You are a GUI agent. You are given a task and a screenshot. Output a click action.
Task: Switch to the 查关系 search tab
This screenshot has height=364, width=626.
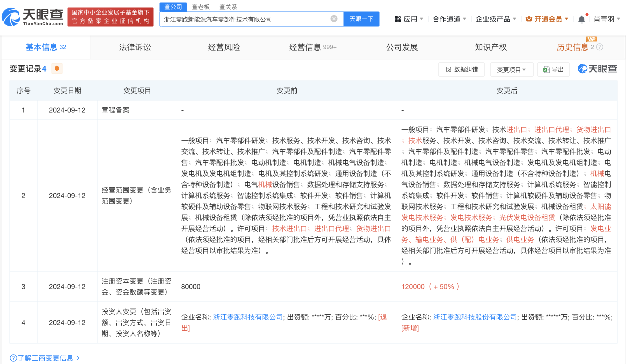click(228, 7)
